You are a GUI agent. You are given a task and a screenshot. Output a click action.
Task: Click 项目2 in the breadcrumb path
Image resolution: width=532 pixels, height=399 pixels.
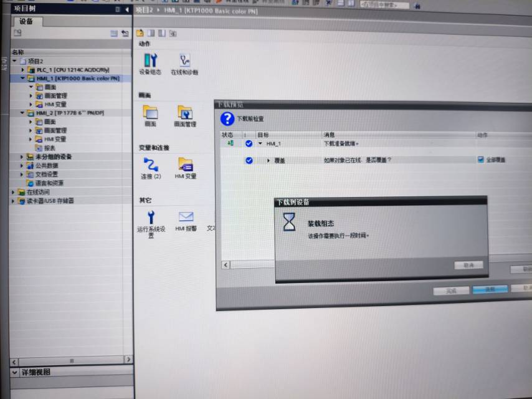(144, 10)
